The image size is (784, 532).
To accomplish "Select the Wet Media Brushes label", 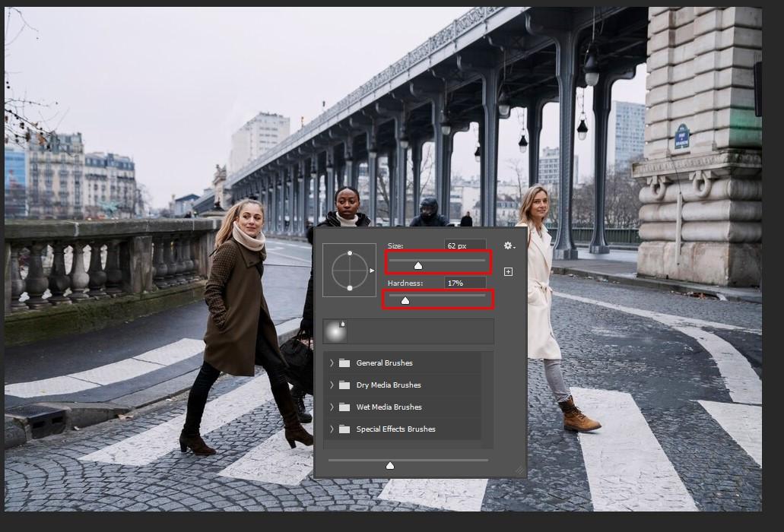I will (x=389, y=407).
